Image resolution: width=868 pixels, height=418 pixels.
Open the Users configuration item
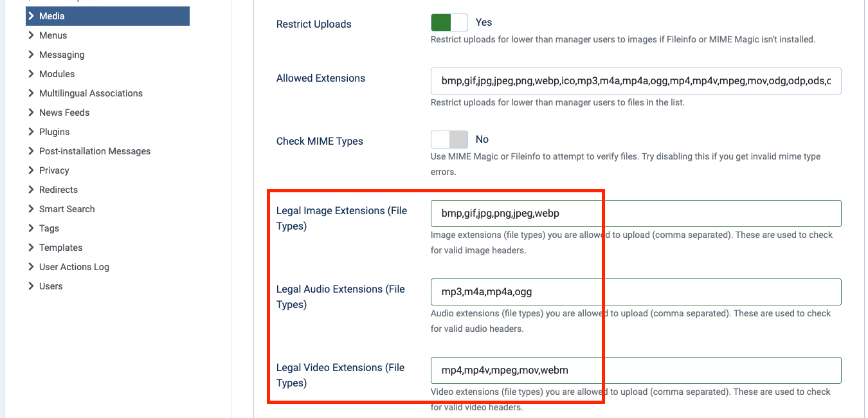tap(51, 286)
